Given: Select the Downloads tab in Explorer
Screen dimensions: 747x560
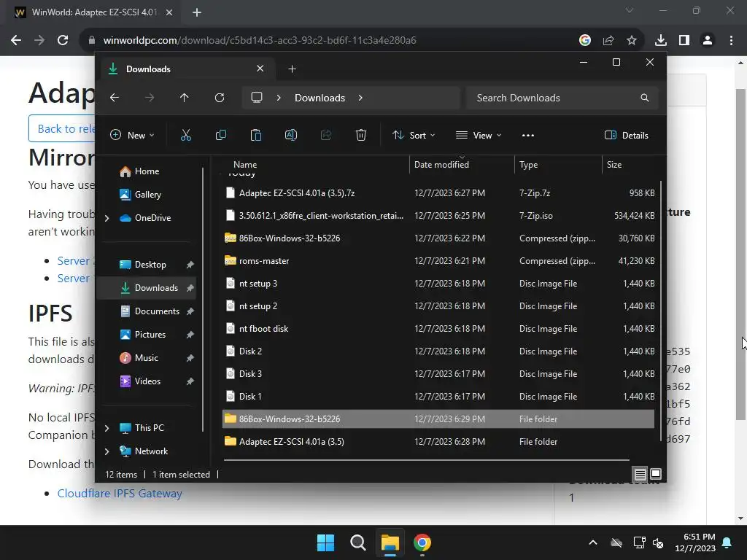Looking at the screenshot, I should coord(186,69).
